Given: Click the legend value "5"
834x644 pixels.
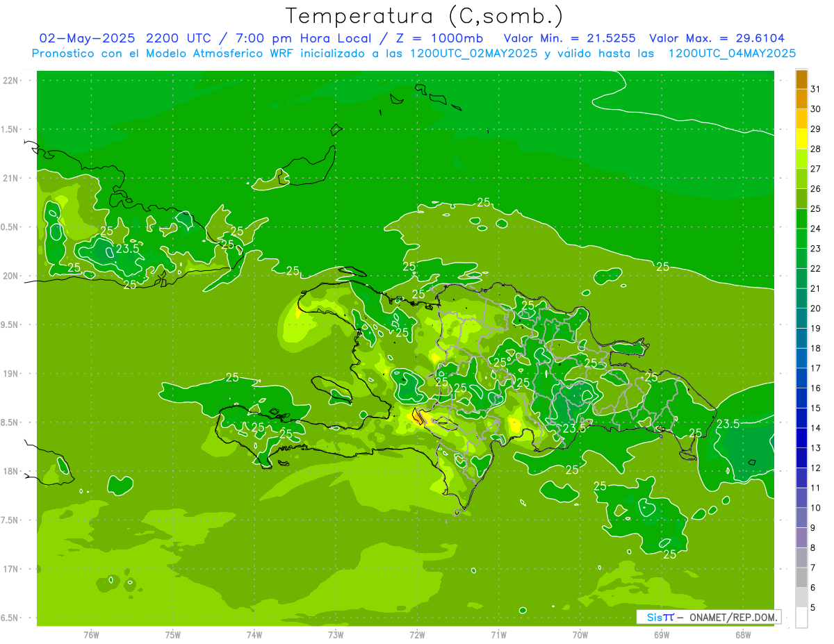Looking at the screenshot, I should (x=813, y=608).
